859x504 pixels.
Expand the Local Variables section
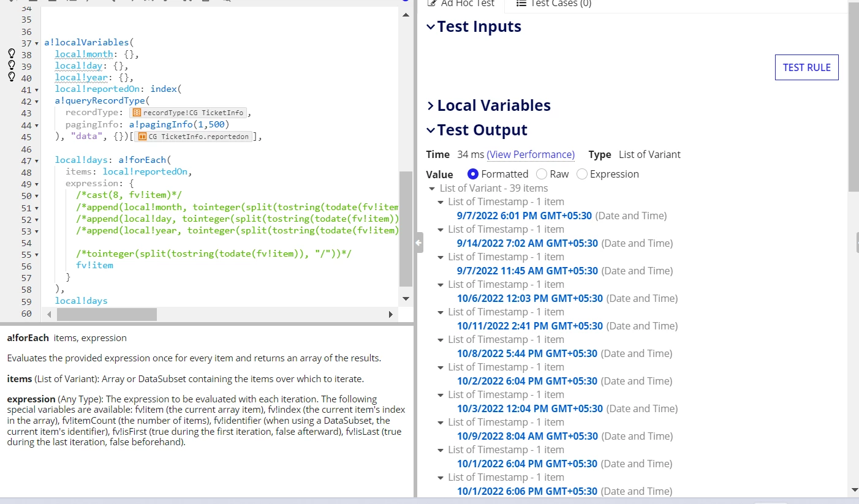[x=431, y=106]
